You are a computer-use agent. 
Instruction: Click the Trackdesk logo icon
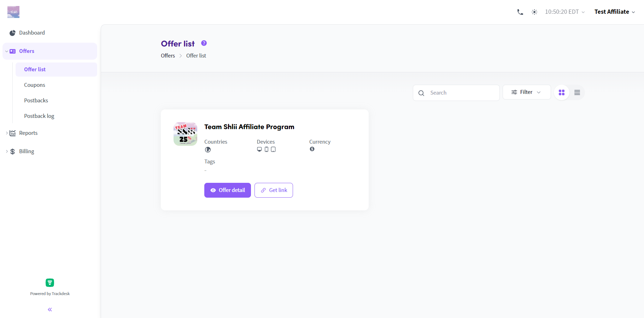pyautogui.click(x=50, y=283)
